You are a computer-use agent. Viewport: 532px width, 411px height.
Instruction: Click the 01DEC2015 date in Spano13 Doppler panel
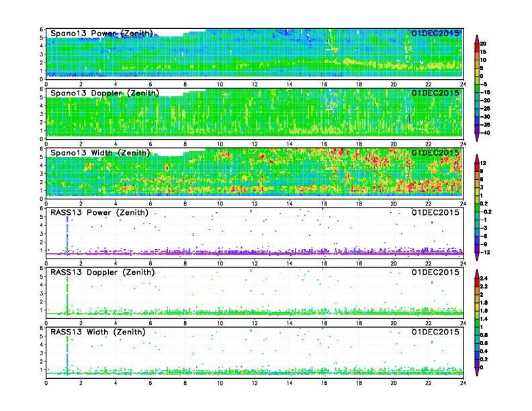pos(435,93)
